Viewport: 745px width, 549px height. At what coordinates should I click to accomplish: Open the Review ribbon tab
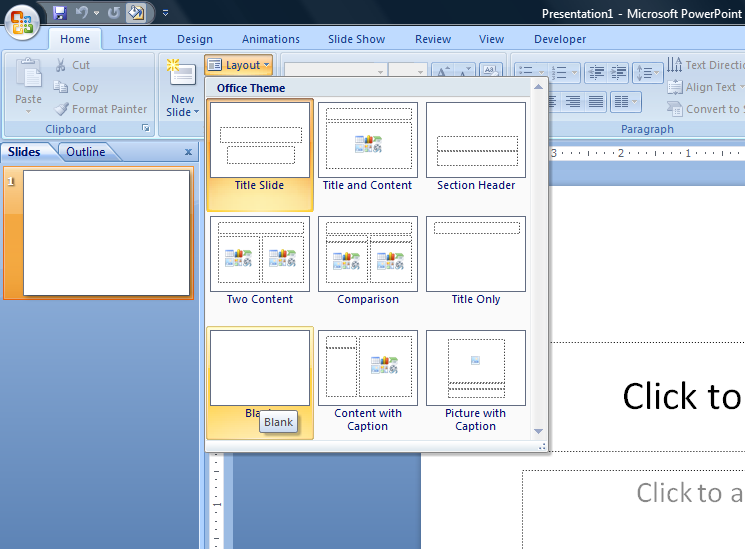click(433, 39)
